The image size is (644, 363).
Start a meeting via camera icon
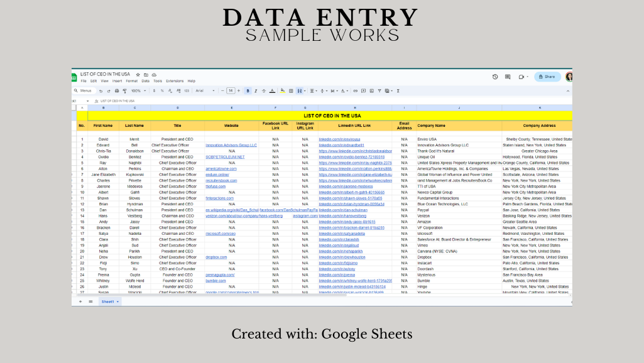tap(521, 77)
